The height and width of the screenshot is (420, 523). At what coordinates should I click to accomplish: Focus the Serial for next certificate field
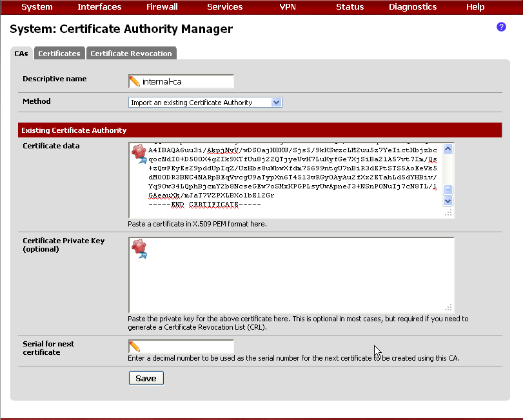(181, 346)
